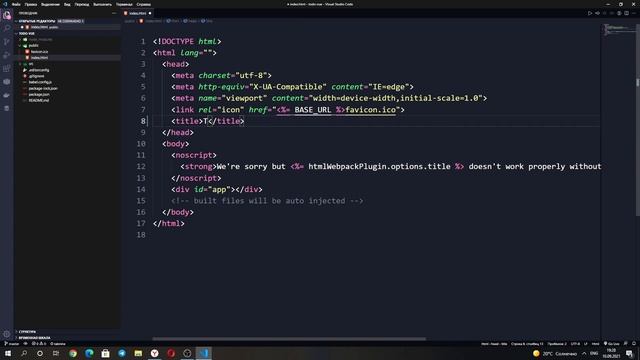640x360 pixels.
Task: Click the head breadcrumb segment
Action: [190, 21]
